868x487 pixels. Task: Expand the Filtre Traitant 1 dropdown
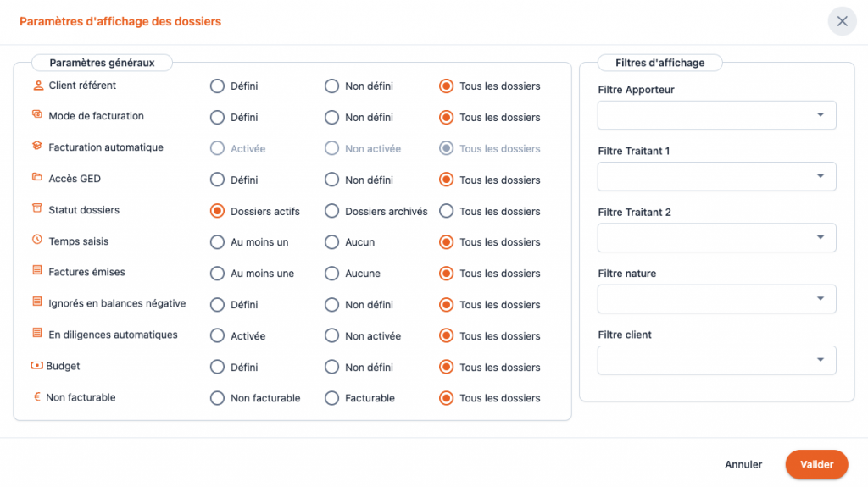716,176
